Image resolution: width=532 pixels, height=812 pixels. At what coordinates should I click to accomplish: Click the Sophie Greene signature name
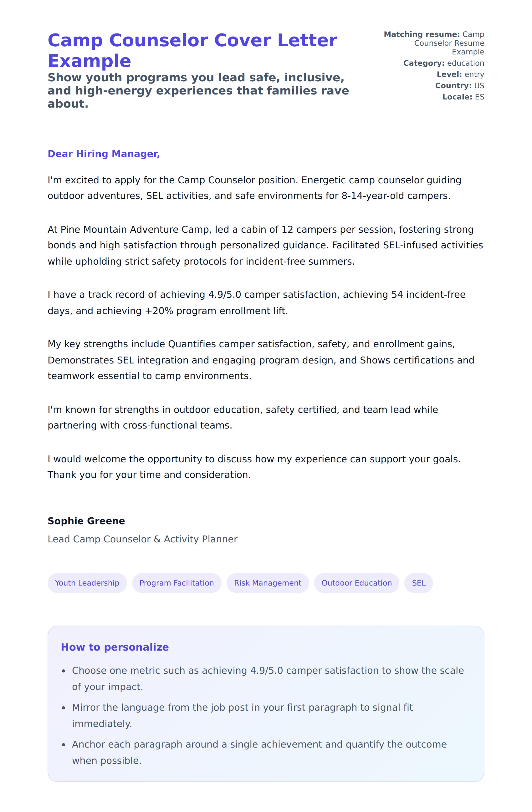pos(86,521)
